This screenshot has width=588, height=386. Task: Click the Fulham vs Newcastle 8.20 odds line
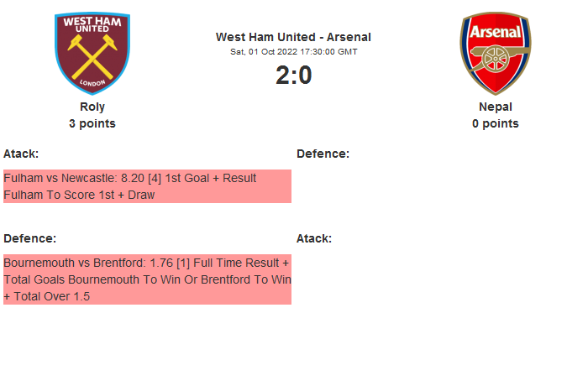129,178
